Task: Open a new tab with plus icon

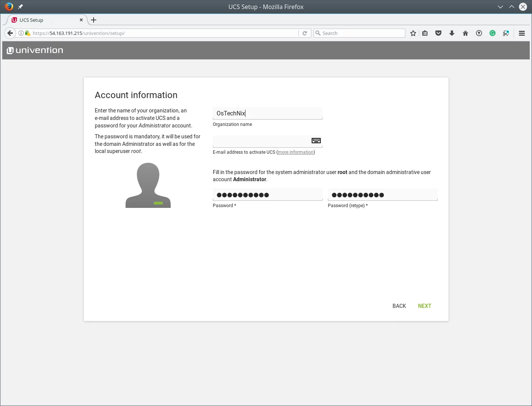Action: coord(94,20)
